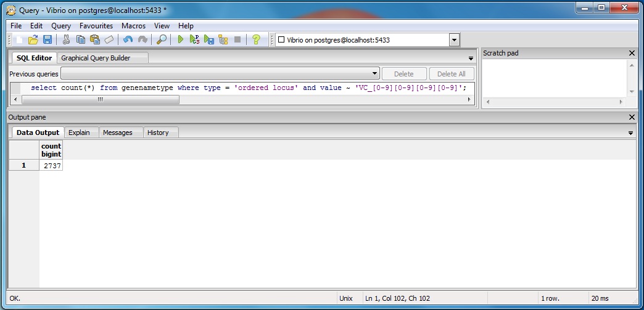Image resolution: width=644 pixels, height=310 pixels.
Task: Switch to the Messages output tab
Action: click(117, 133)
